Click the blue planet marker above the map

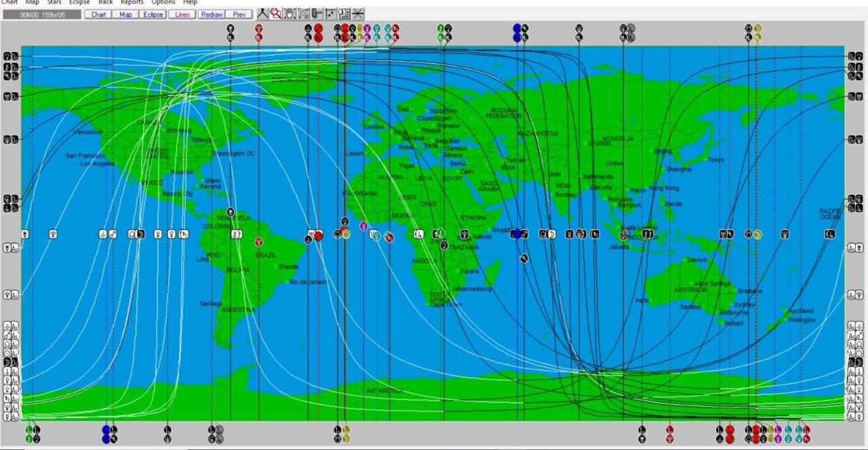517,28
